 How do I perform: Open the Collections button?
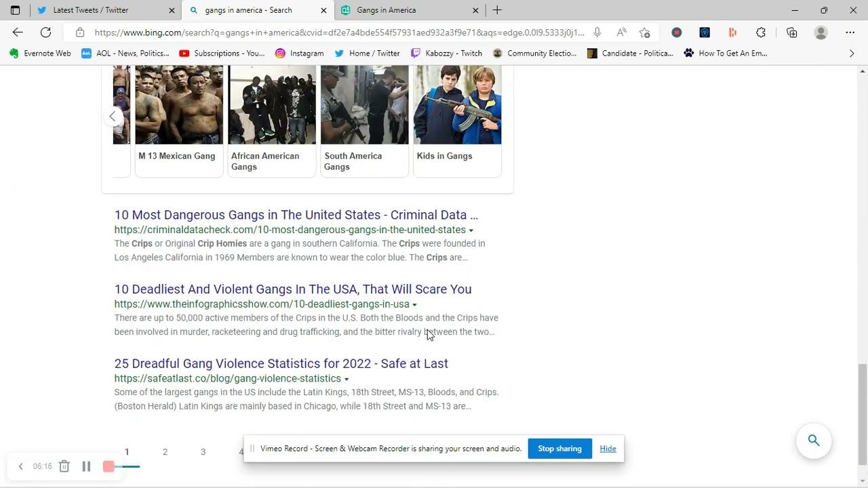(791, 33)
